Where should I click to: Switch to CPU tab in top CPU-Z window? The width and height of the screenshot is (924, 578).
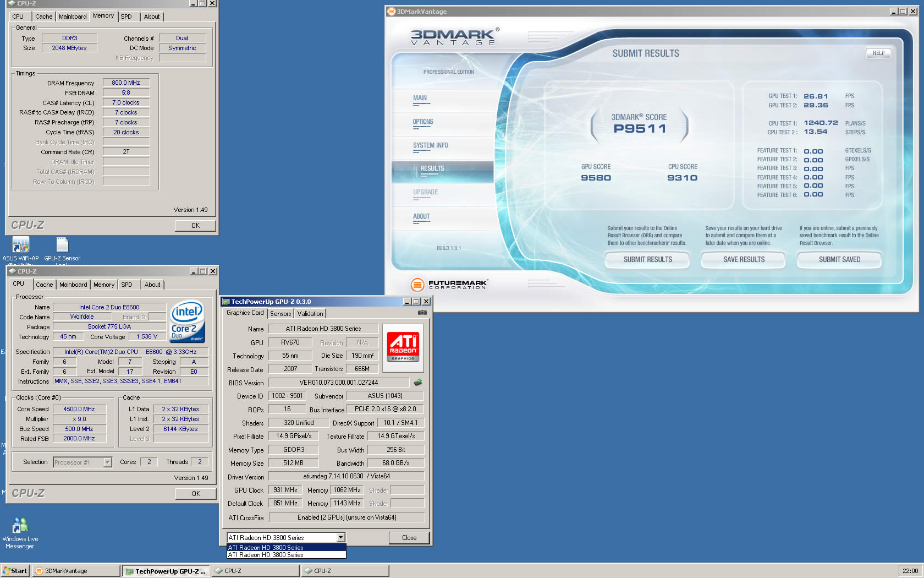[18, 17]
